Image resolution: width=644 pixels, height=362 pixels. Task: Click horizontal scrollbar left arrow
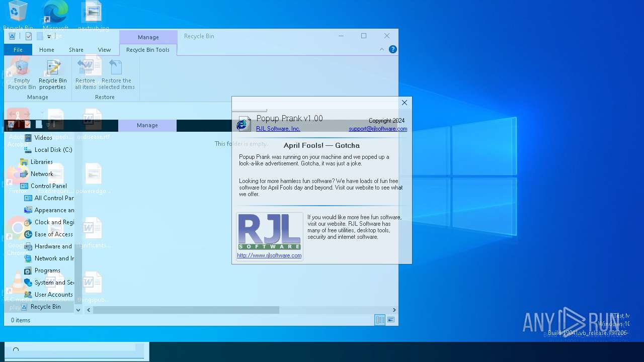click(89, 310)
